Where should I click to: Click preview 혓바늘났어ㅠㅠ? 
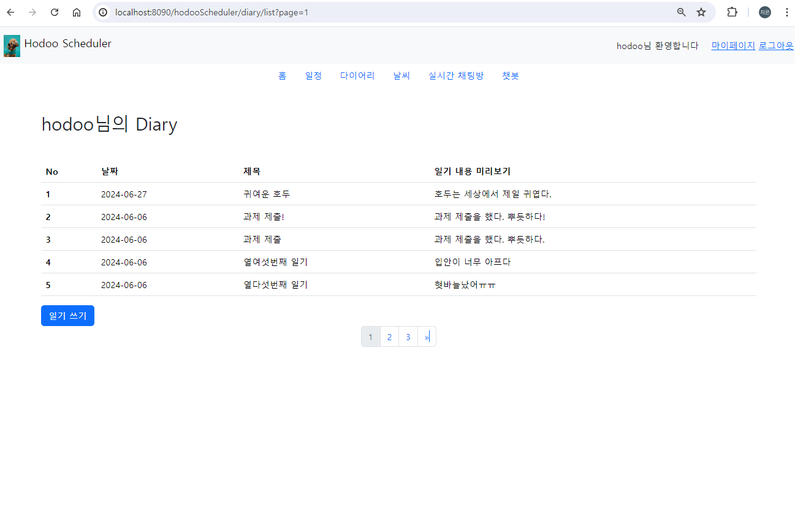click(465, 285)
